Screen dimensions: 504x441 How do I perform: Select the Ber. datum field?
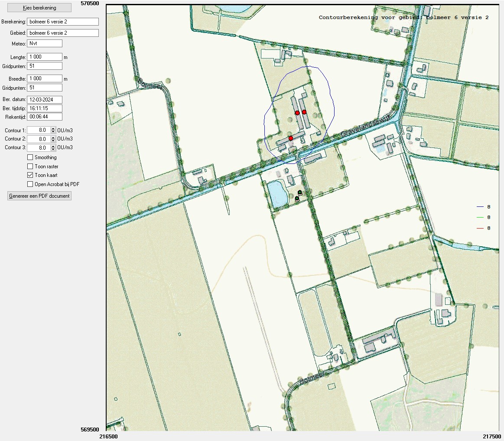(x=44, y=99)
